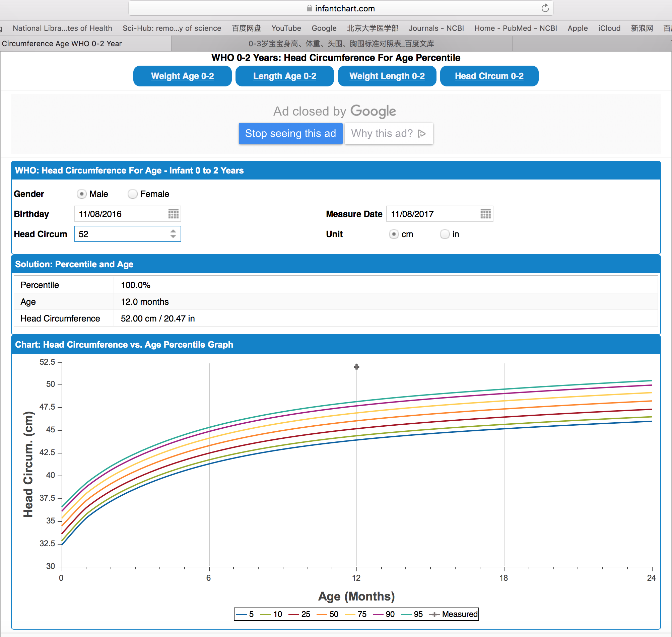The image size is (672, 637).
Task: Click the Measure Date input field
Action: (440, 214)
